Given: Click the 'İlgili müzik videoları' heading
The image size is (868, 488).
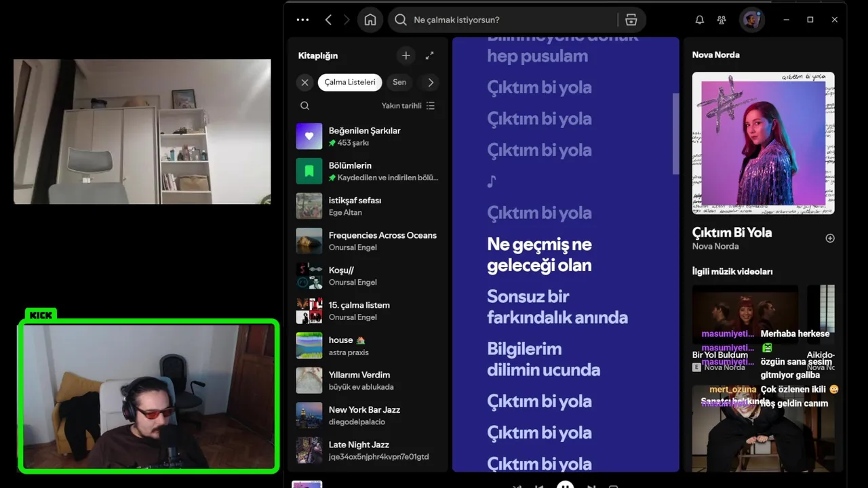Looking at the screenshot, I should (732, 272).
